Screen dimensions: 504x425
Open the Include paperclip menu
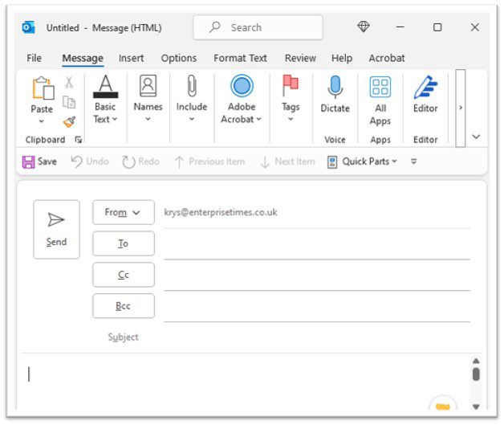click(192, 99)
